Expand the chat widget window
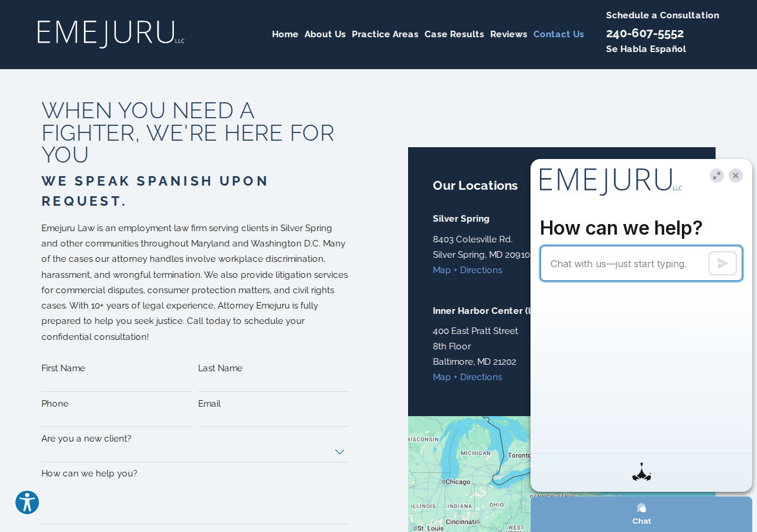Viewport: 757px width, 532px height. [x=717, y=176]
